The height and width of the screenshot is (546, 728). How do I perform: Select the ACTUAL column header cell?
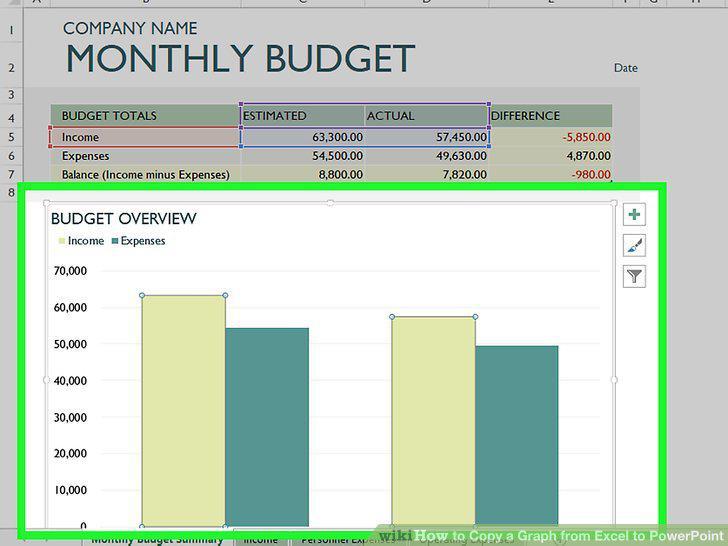tap(427, 116)
